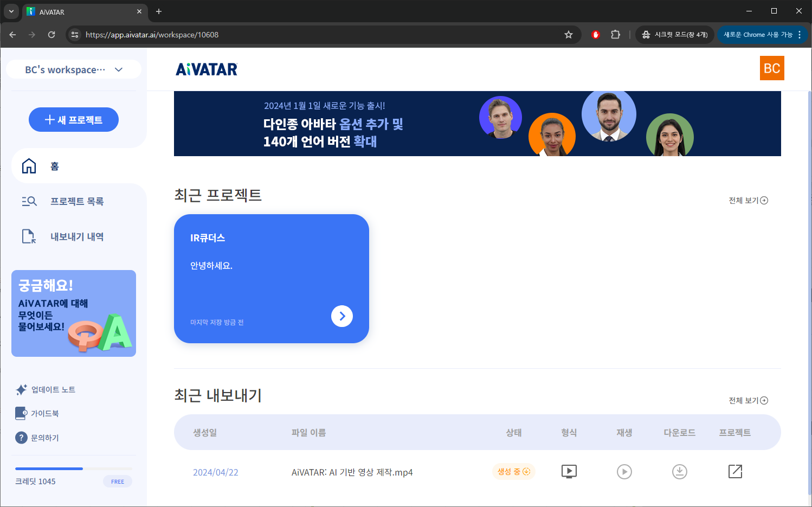Open the export history file icon
812x507 pixels.
tap(29, 236)
